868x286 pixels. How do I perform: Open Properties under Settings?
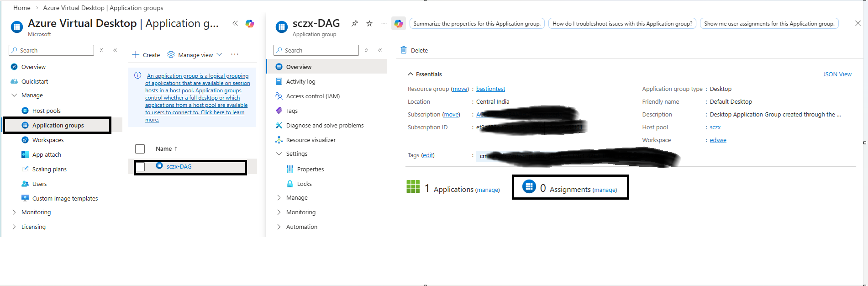click(x=310, y=169)
